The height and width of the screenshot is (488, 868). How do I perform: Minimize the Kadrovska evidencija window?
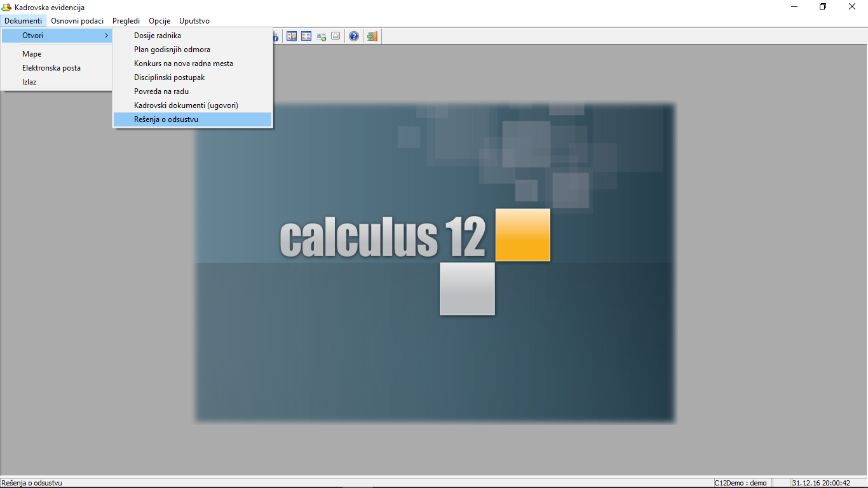(794, 7)
